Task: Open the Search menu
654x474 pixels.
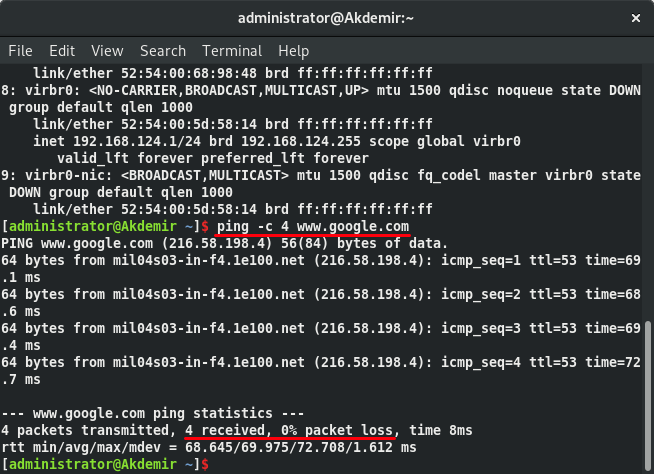Action: 163,50
